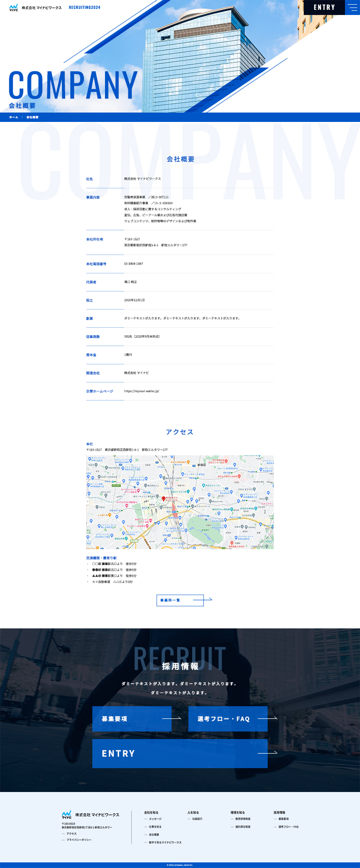Screen dimensions: 360x868
Task: Open the 選考フロー・FAQ button
Action: point(228,718)
